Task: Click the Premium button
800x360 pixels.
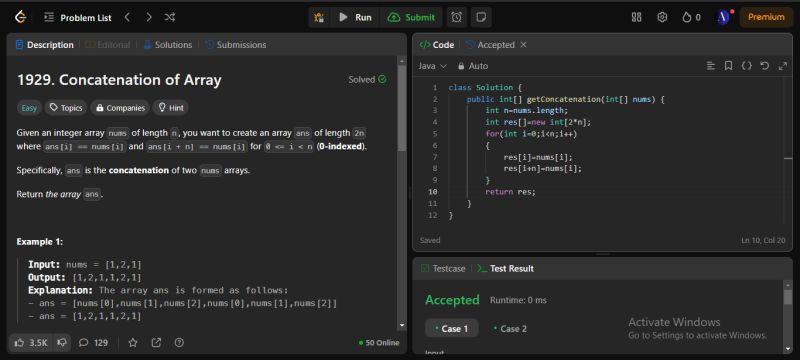Action: [x=766, y=17]
